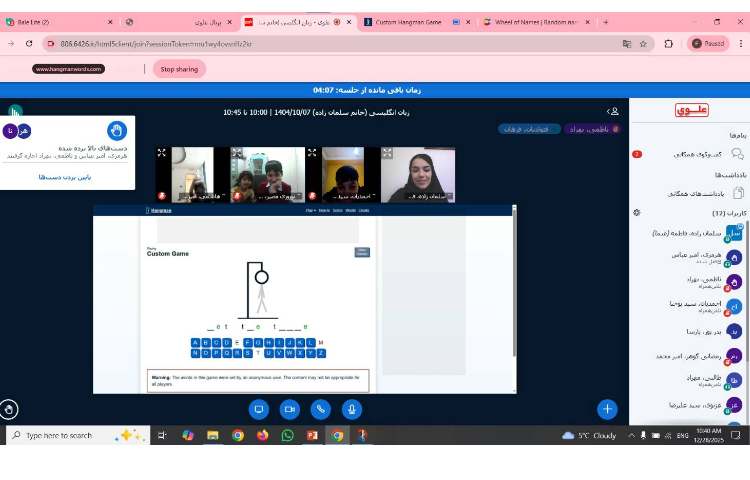Mute the microphone in bottom toolbar
The height and width of the screenshot is (480, 750).
(x=352, y=409)
